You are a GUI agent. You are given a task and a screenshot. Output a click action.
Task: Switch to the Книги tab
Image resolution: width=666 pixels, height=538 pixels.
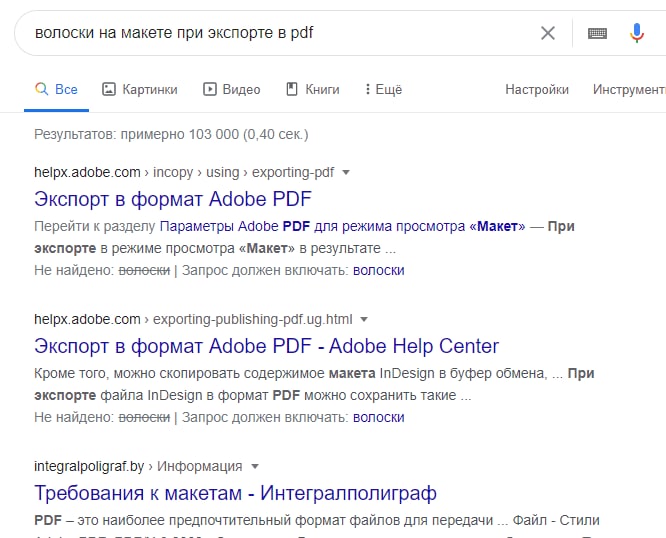coord(313,89)
